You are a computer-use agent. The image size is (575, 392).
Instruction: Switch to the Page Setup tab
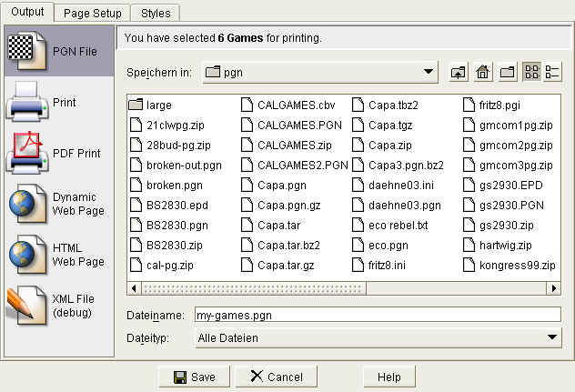pos(92,13)
